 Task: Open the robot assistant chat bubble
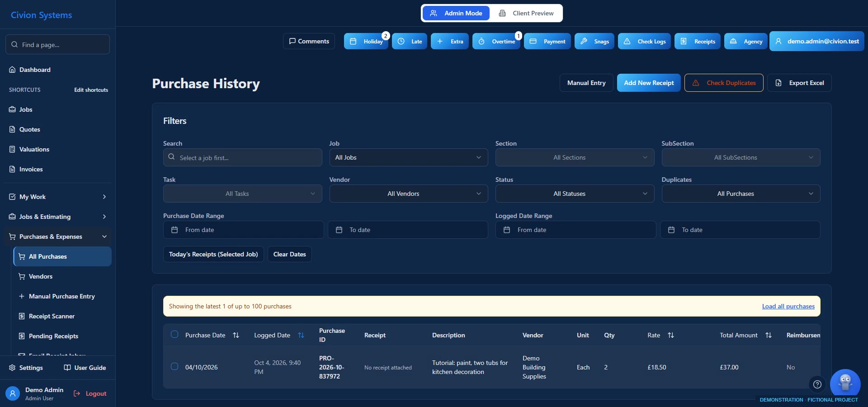point(845,383)
